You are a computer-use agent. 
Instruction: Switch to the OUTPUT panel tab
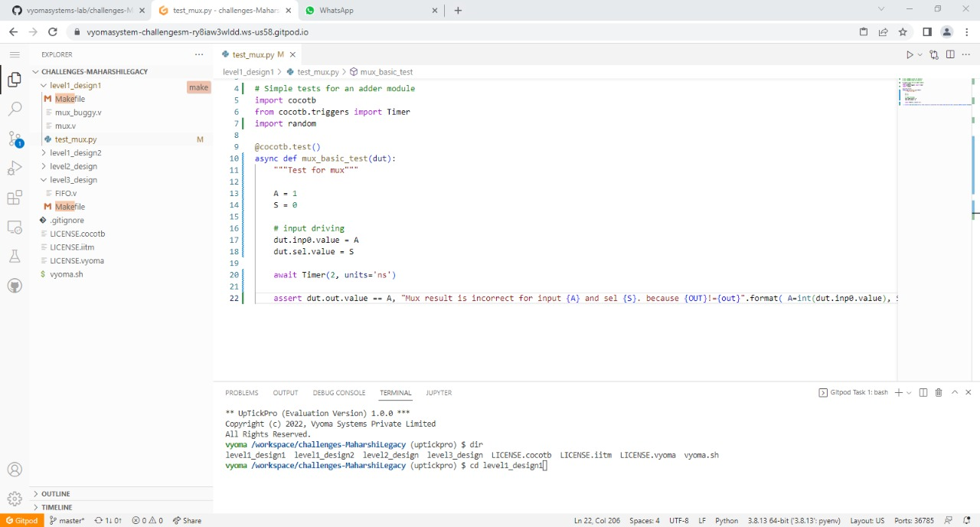[x=286, y=393]
